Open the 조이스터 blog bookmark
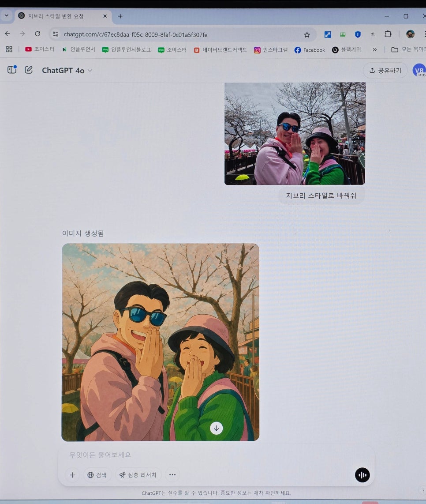This screenshot has height=504, width=426. click(x=172, y=50)
